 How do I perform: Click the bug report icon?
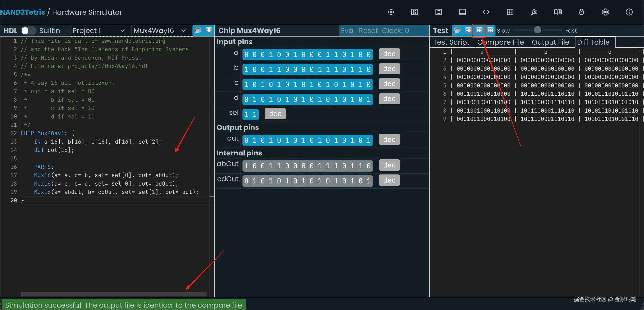[x=582, y=12]
